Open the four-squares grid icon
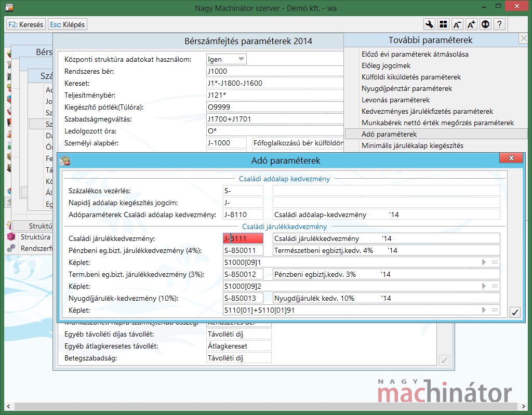Viewport: 532px width, 415px height. pos(443,24)
